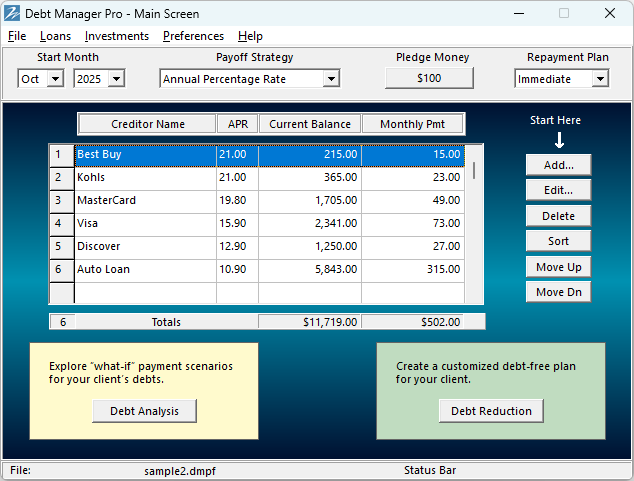Expand the Start Month 'Oct' dropdown
Image resolution: width=634 pixels, height=481 pixels.
coord(55,78)
